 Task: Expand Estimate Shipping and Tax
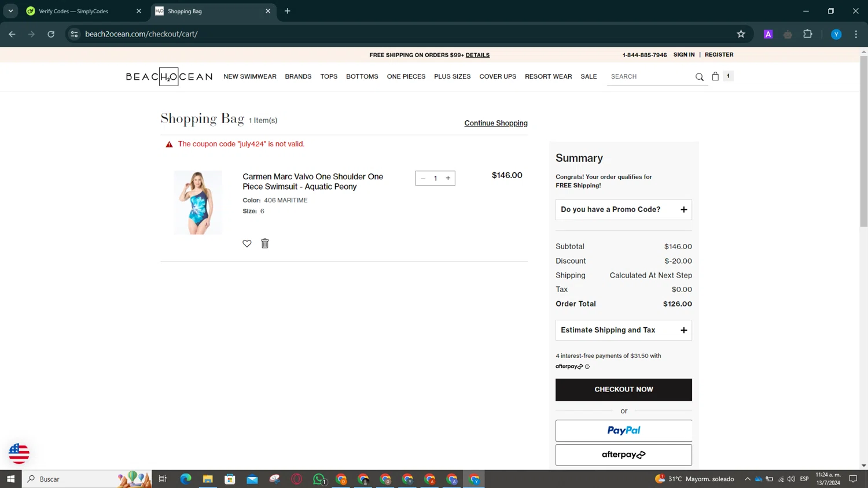(x=624, y=330)
